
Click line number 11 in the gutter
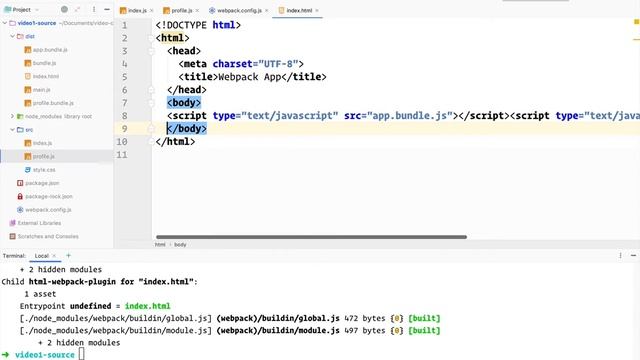[x=122, y=155]
